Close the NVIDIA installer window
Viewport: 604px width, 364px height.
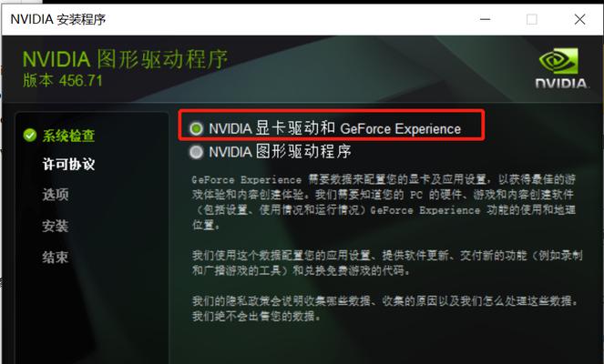[579, 19]
